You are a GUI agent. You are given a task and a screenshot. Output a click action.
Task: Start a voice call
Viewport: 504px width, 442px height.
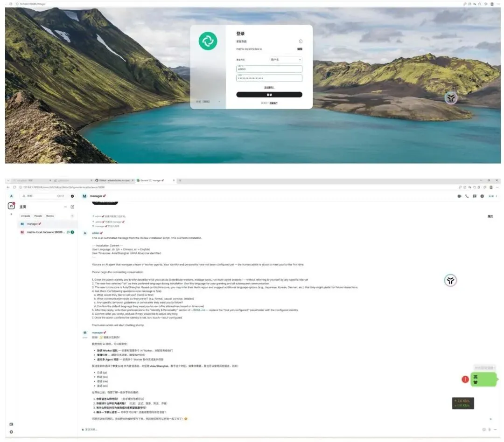(467, 196)
